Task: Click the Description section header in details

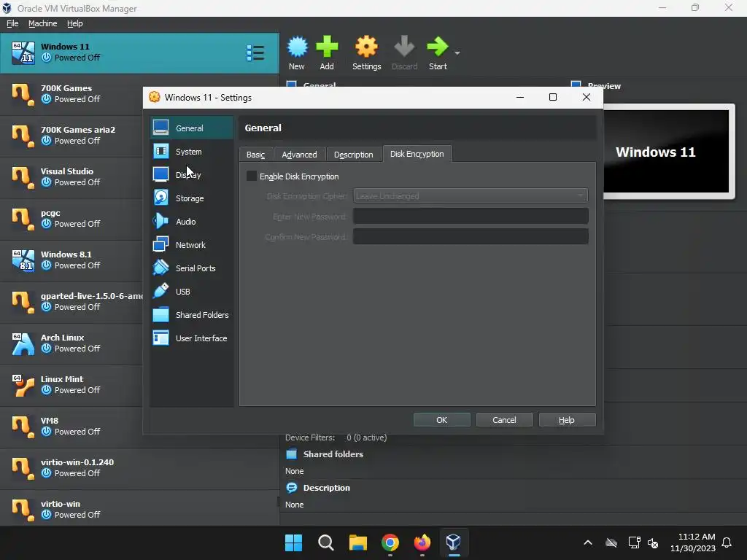Action: point(326,488)
